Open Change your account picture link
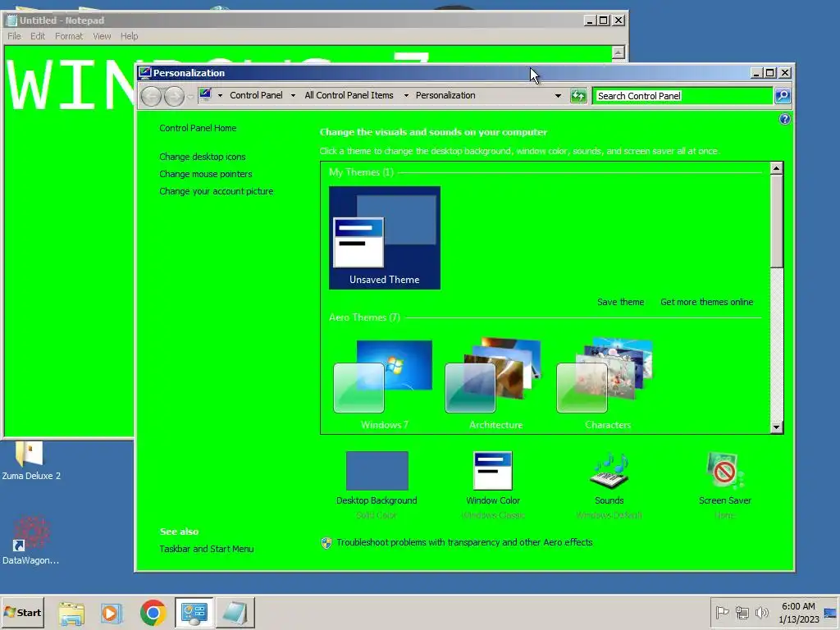Image resolution: width=840 pixels, height=630 pixels. pyautogui.click(x=217, y=191)
